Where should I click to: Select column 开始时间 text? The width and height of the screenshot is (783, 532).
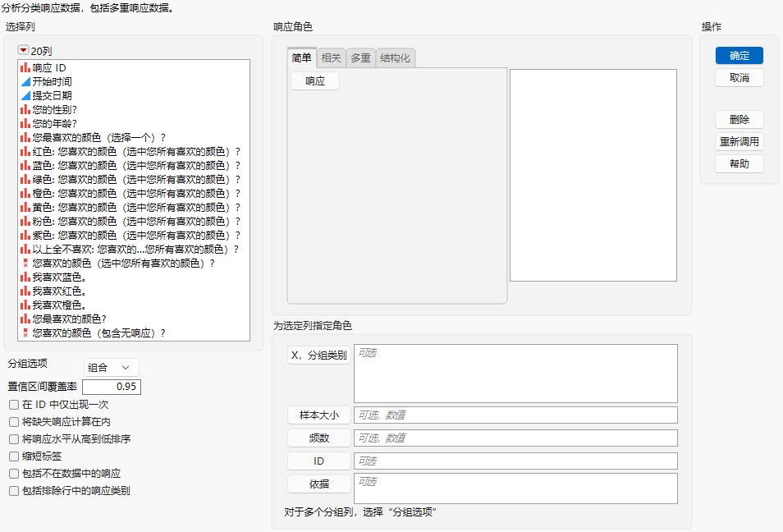pos(52,81)
